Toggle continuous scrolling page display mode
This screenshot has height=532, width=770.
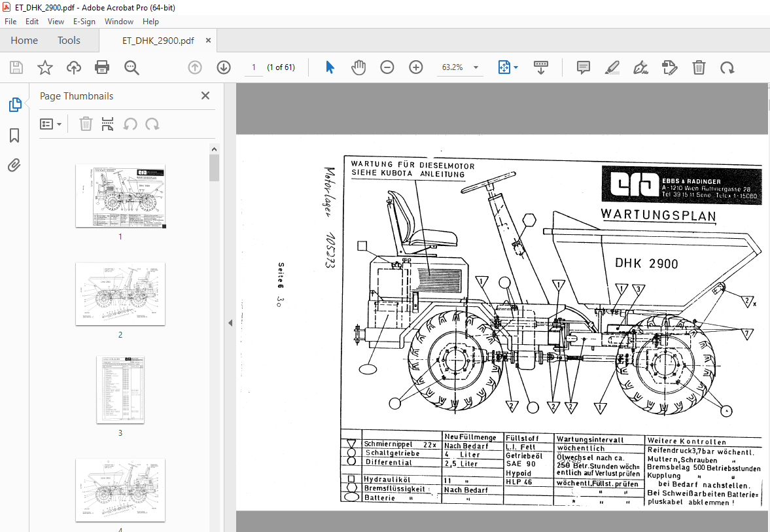[540, 67]
